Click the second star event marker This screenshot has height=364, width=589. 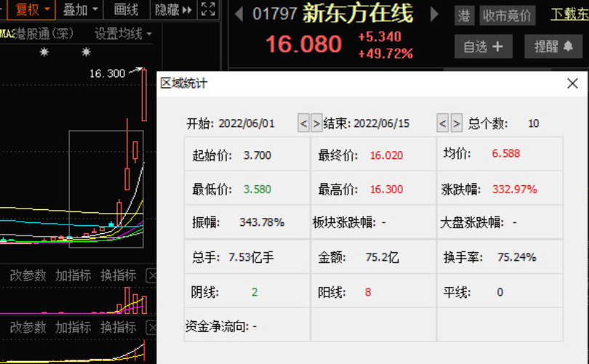click(86, 52)
